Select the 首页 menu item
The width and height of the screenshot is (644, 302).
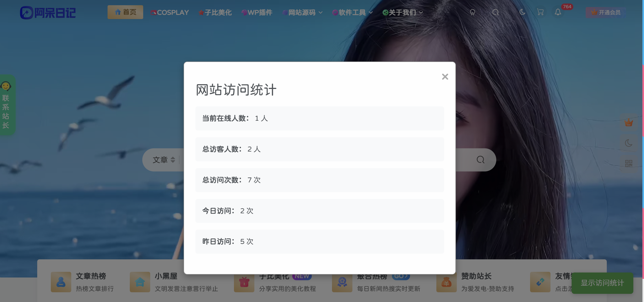point(125,12)
